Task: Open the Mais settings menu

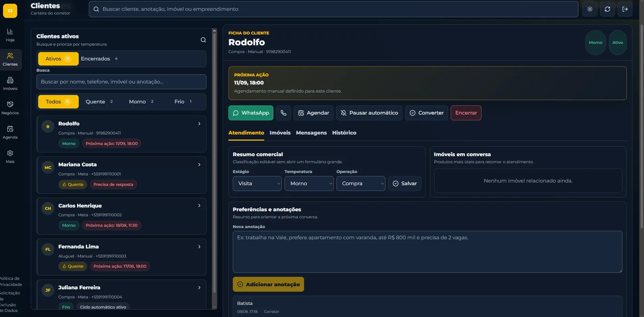Action: (x=10, y=156)
